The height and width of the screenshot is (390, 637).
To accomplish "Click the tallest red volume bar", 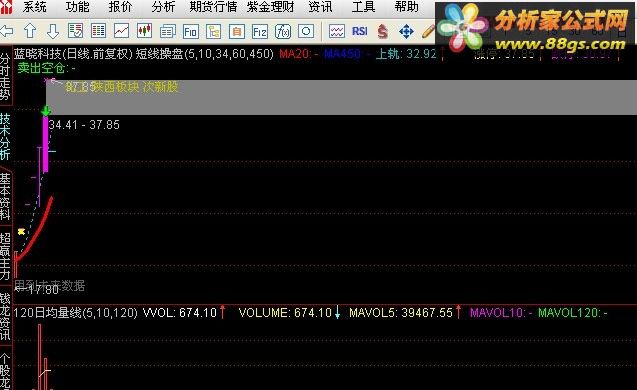I will (x=40, y=357).
